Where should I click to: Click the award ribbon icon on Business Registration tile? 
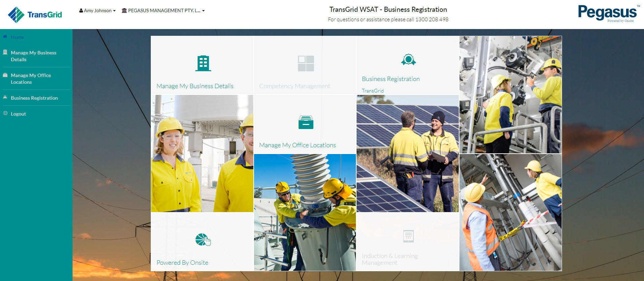pos(409,60)
